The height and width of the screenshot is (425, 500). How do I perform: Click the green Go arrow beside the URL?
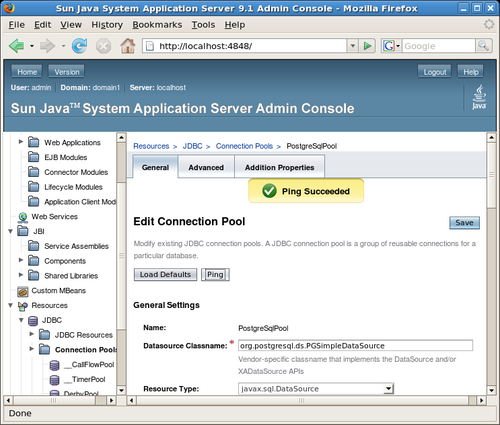[367, 46]
